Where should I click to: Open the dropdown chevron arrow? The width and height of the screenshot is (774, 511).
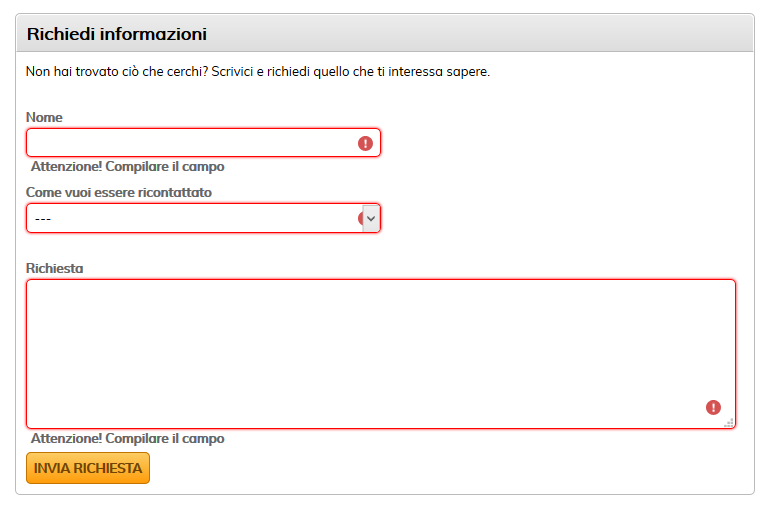coord(371,218)
